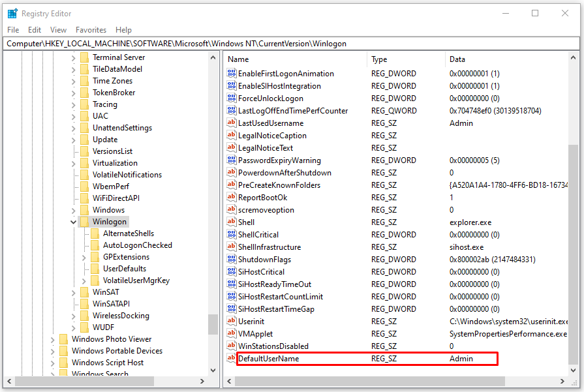Select the VolatileNotifications key
This screenshot has width=584, height=392.
pyautogui.click(x=127, y=175)
